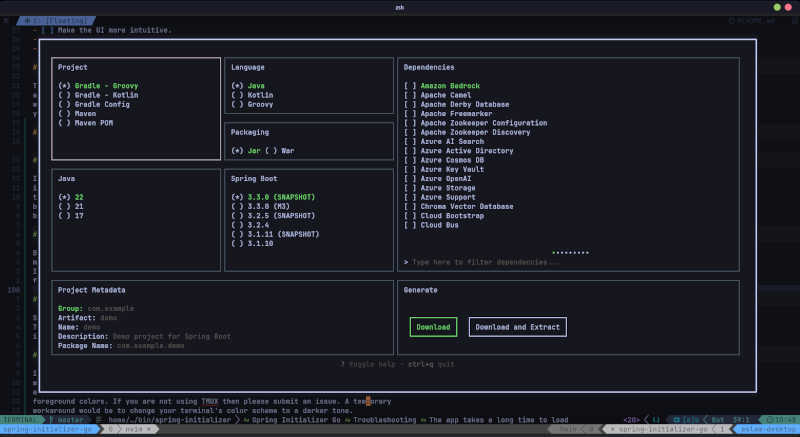Click 'Spring Initializer Go' breadcrumb in status line

(294, 420)
